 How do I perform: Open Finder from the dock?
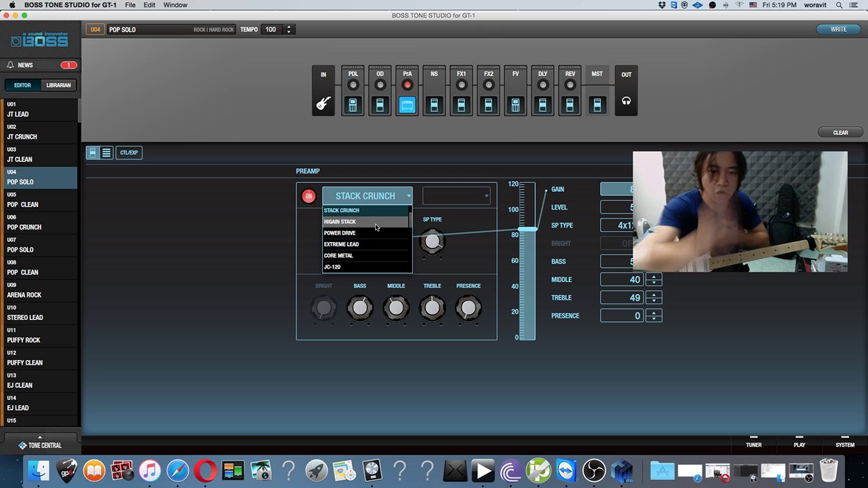(39, 470)
